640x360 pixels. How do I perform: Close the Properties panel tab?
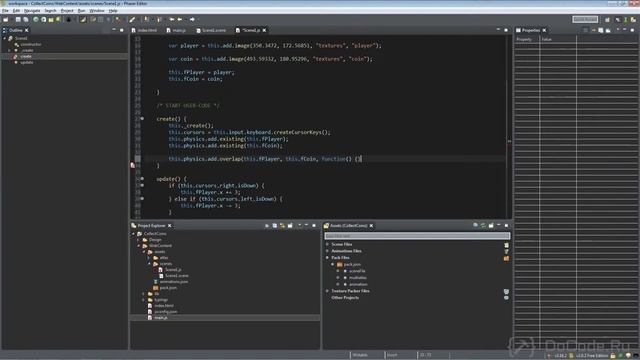(544, 30)
